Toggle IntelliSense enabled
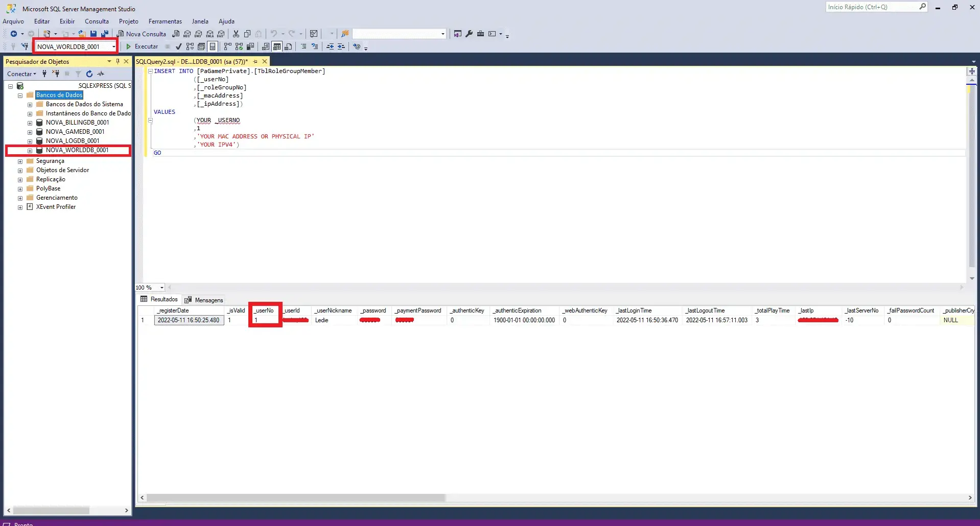Screen dimensions: 980x526 [x=213, y=46]
